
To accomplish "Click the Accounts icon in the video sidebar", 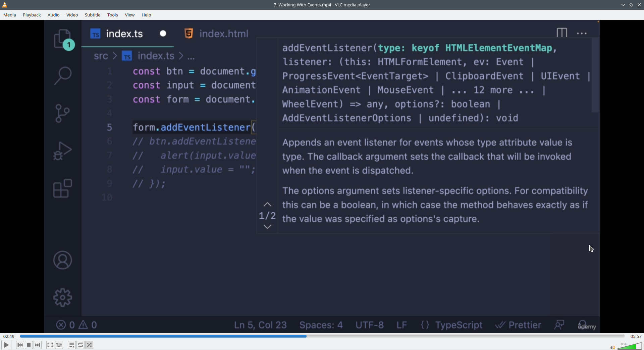I will [x=62, y=260].
